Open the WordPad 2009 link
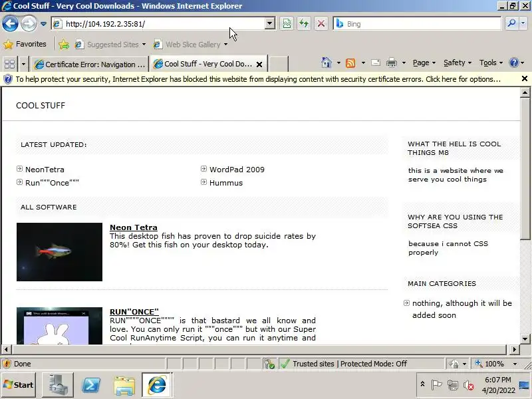 point(237,170)
